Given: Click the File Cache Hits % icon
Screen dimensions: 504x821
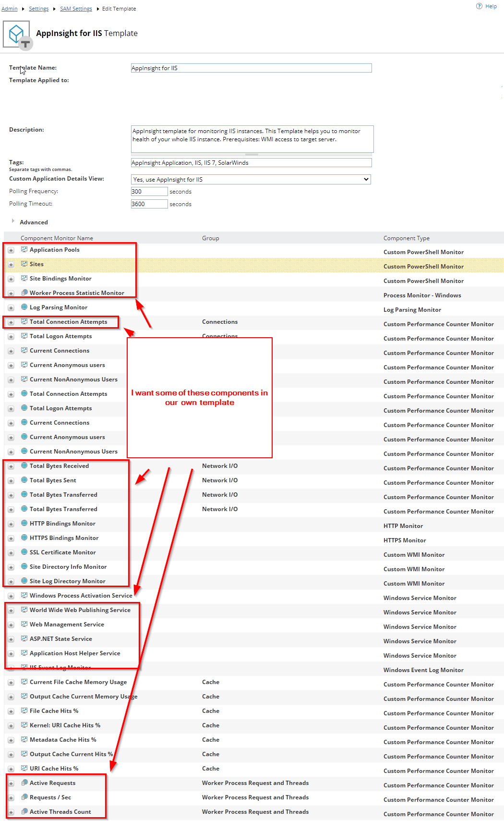Looking at the screenshot, I should (x=24, y=711).
